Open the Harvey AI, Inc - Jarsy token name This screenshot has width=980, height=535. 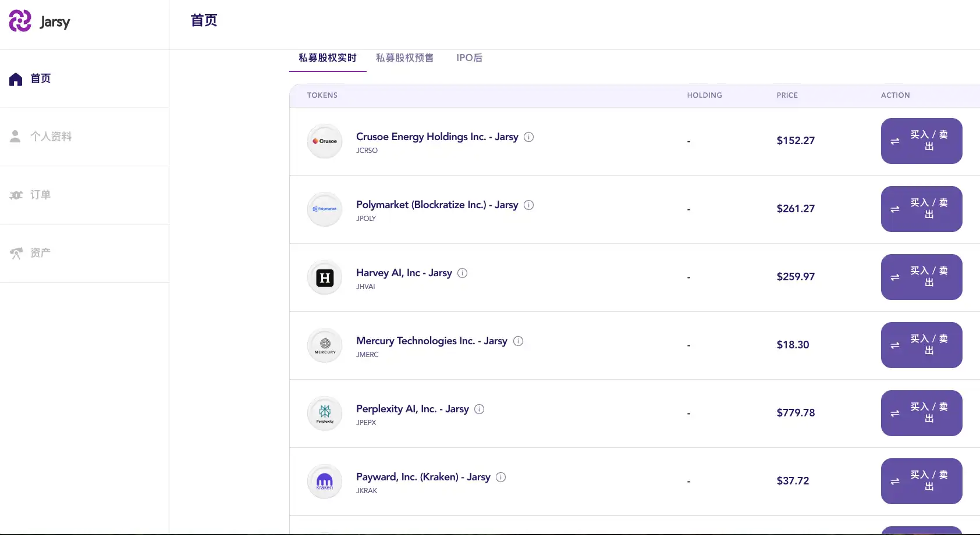pos(404,273)
